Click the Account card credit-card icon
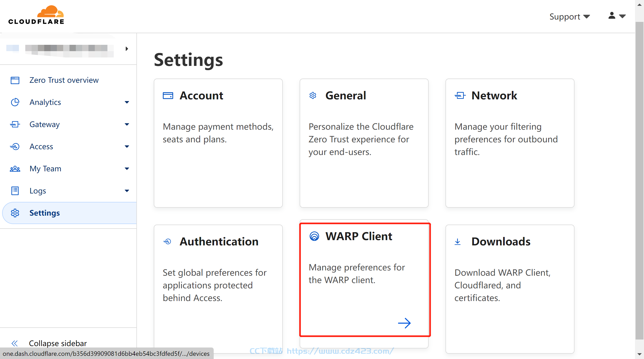The width and height of the screenshot is (644, 359). 168,95
